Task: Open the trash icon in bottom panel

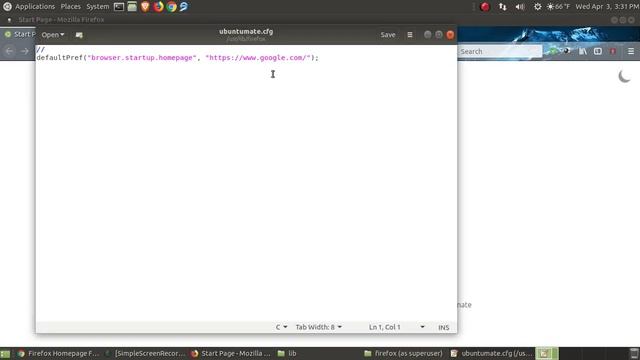Action: [x=634, y=353]
